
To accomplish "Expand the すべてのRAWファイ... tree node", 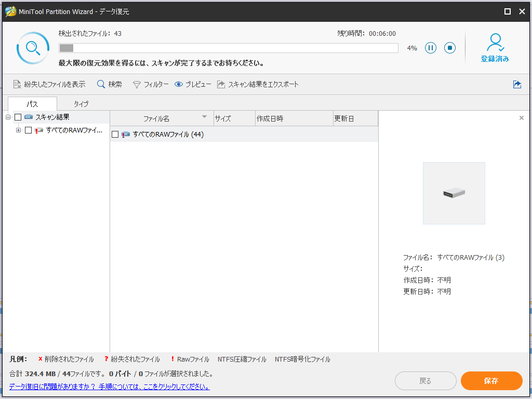I will coord(19,130).
